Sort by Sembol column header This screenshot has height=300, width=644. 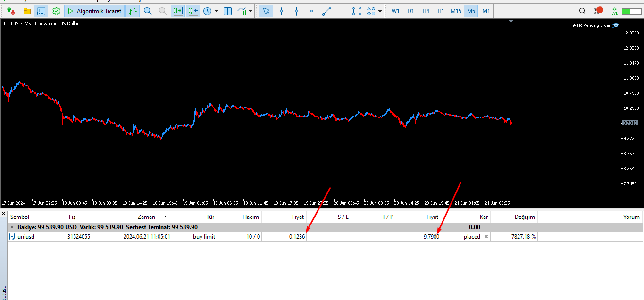[x=20, y=217]
